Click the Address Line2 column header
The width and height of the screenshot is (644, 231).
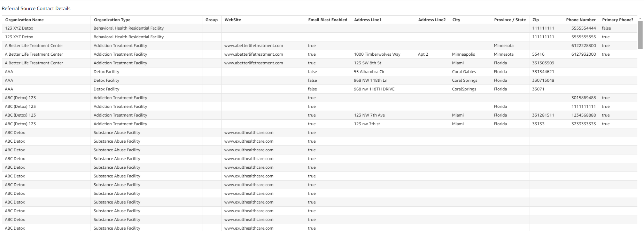tap(432, 20)
